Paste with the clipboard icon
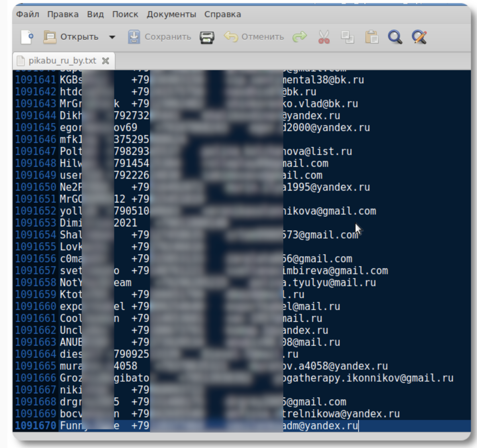The width and height of the screenshot is (477, 448). (372, 37)
